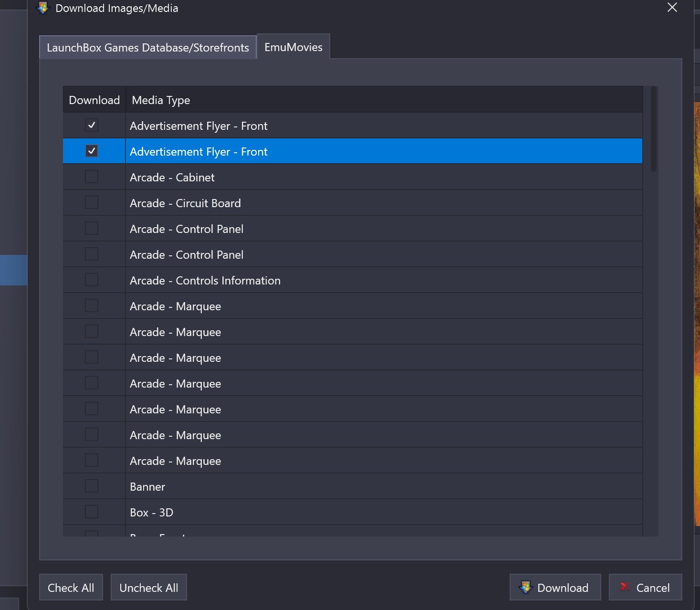Enable the Arcade - Cabinet download checkbox

[92, 177]
